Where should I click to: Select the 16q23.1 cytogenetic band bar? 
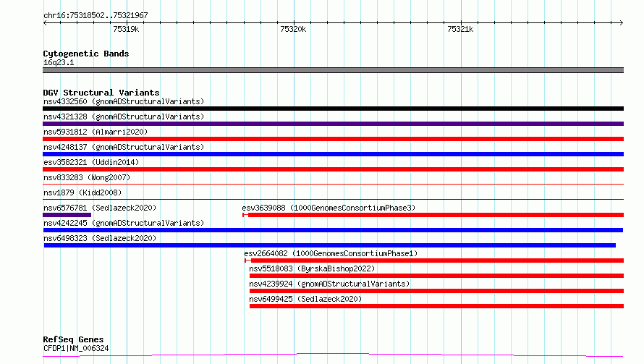(x=333, y=70)
